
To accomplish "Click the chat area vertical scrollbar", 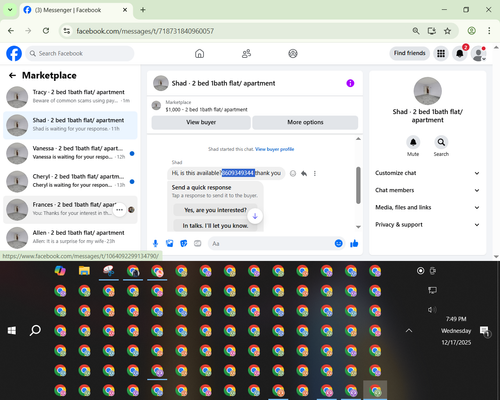I will [x=358, y=185].
